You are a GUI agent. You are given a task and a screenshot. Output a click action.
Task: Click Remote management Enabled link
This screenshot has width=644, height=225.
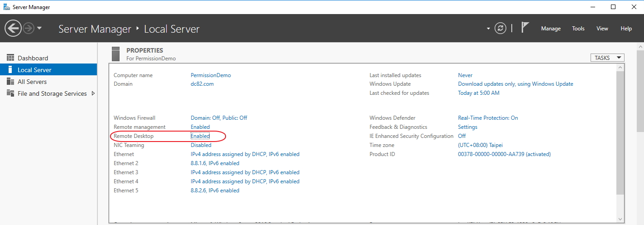click(x=200, y=127)
